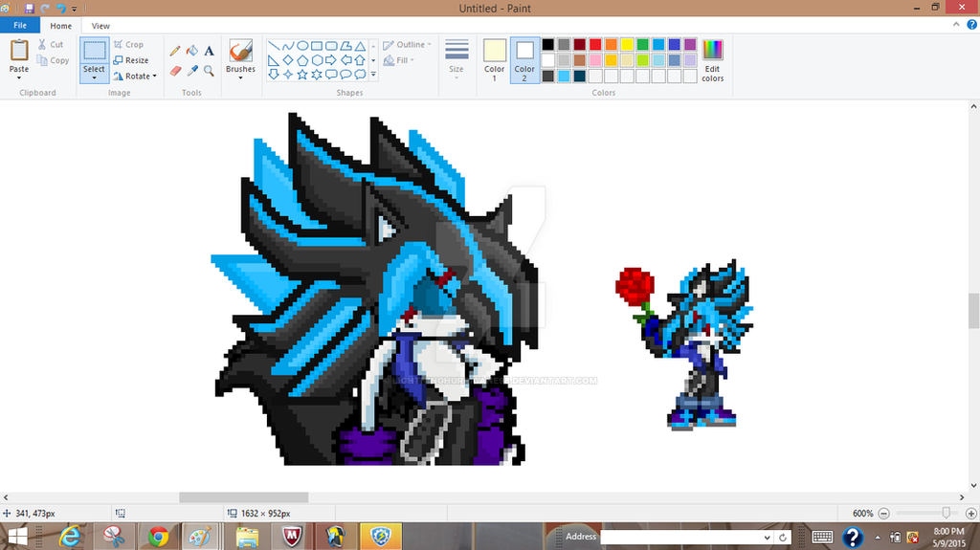Open the shape Outline dropdown
This screenshot has height=550, width=980.
click(408, 44)
